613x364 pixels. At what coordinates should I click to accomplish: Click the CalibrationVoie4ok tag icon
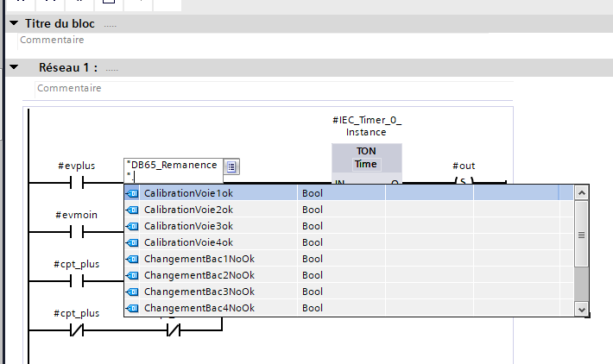pos(133,242)
